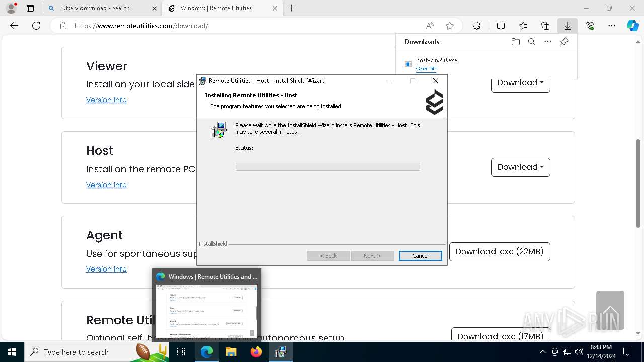Expand the Viewer Download dropdown

[x=520, y=83]
